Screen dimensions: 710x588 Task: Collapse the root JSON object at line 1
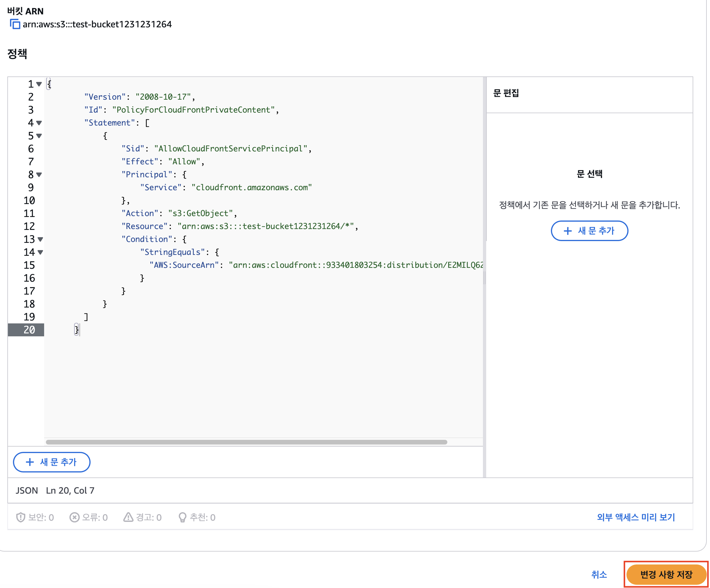pyautogui.click(x=39, y=84)
